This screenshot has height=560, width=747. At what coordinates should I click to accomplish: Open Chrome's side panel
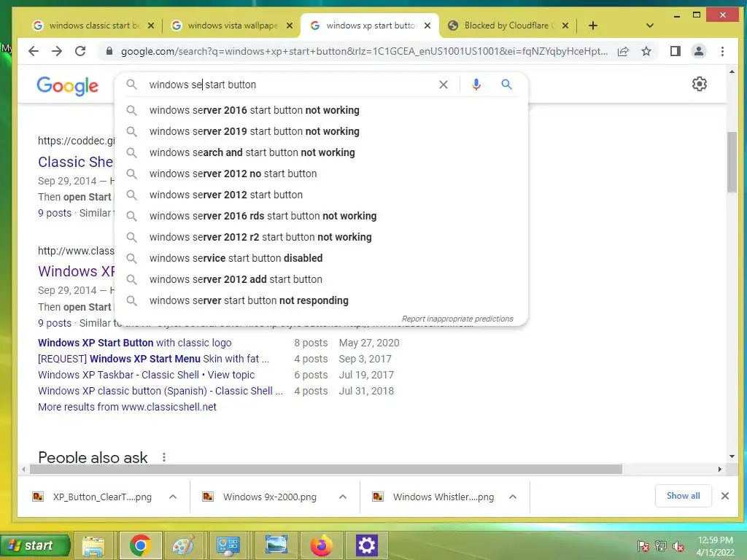(675, 51)
